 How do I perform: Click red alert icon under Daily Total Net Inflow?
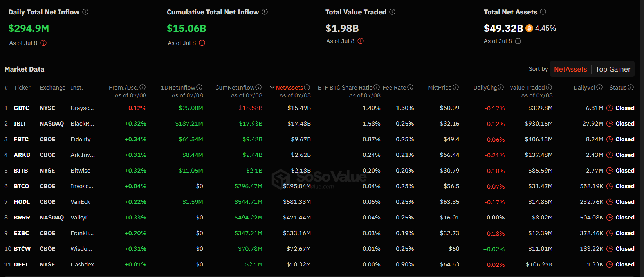click(x=43, y=43)
